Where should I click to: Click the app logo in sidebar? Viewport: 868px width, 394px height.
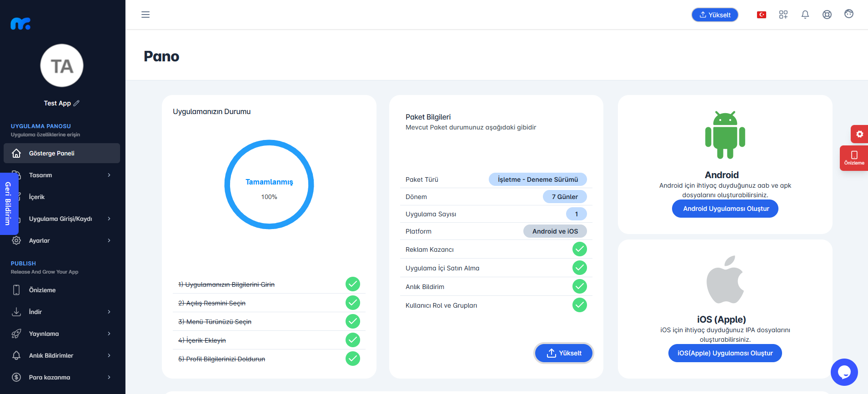point(20,24)
